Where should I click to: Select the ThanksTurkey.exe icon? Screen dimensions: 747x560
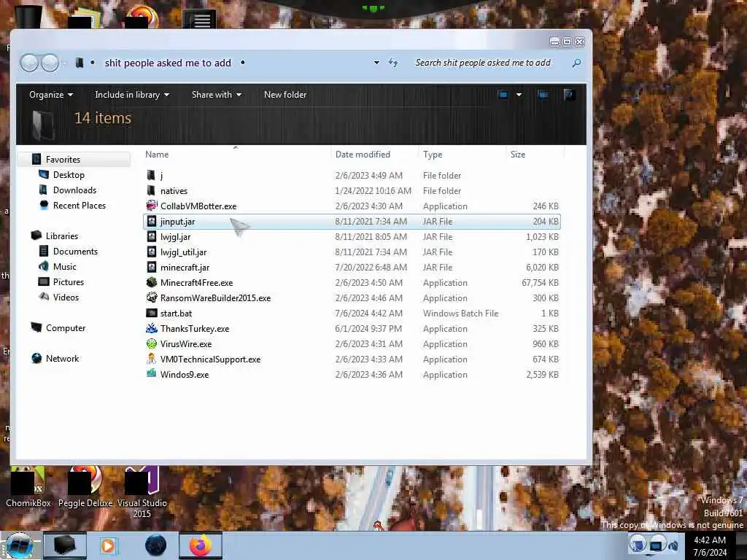pyautogui.click(x=152, y=328)
